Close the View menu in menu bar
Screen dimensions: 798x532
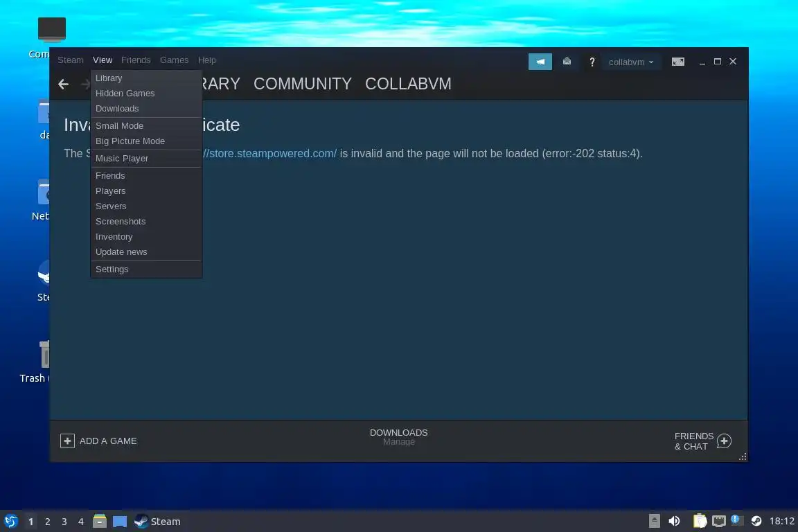103,60
